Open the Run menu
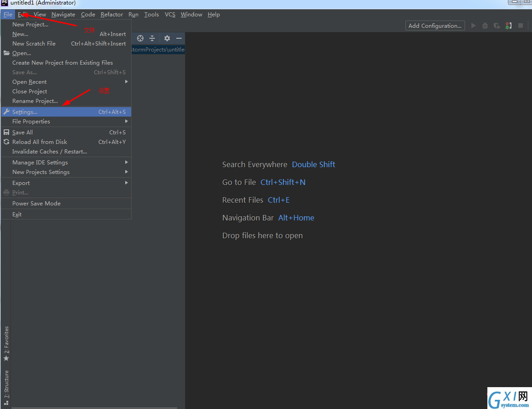The width and height of the screenshot is (532, 409). click(133, 14)
